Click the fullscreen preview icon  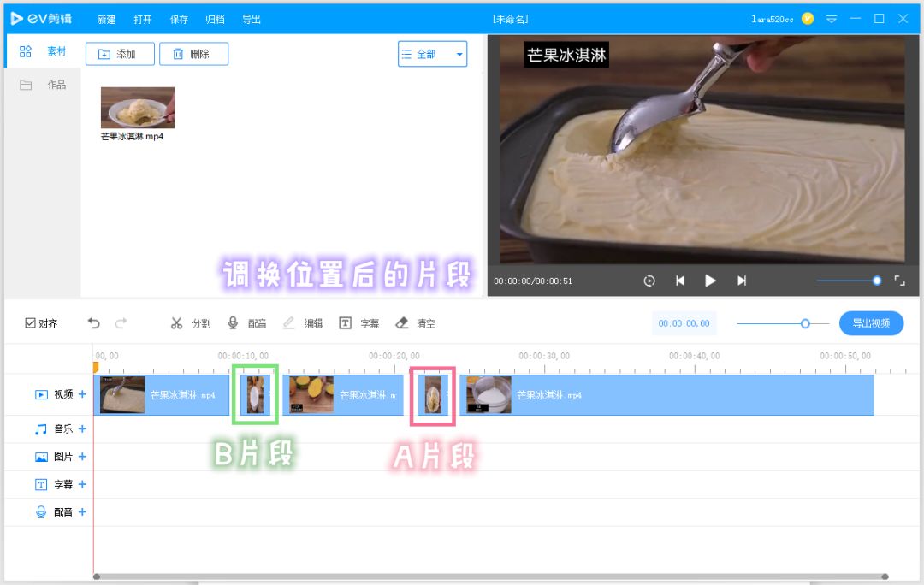[900, 281]
